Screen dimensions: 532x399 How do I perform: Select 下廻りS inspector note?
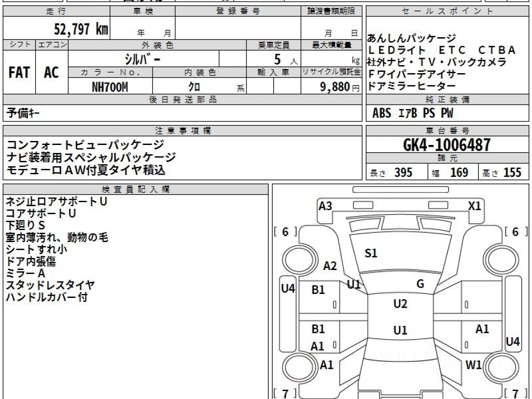(x=25, y=226)
